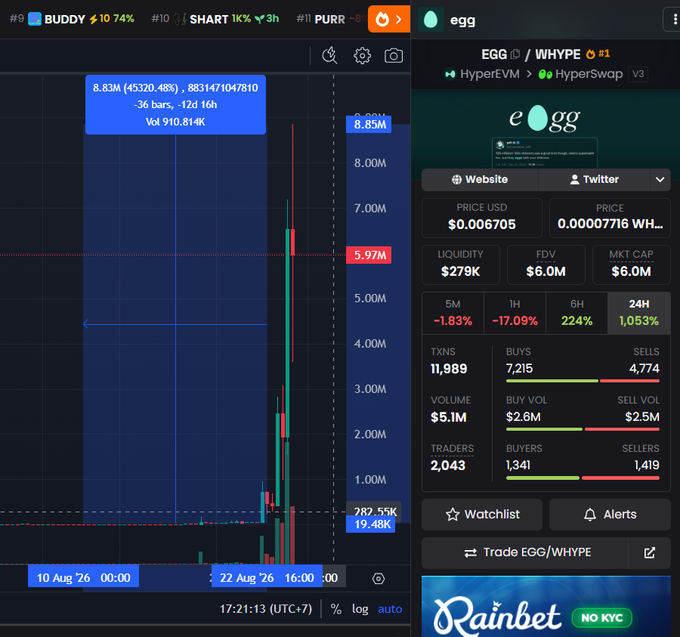The width and height of the screenshot is (680, 637).
Task: Click the BUY VOL $2.6M value
Action: (x=523, y=417)
